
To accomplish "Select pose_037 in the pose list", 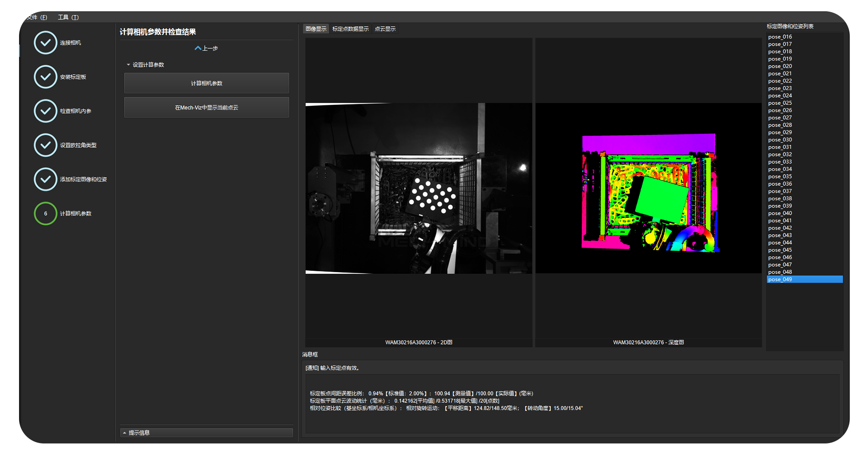I will 805,191.
